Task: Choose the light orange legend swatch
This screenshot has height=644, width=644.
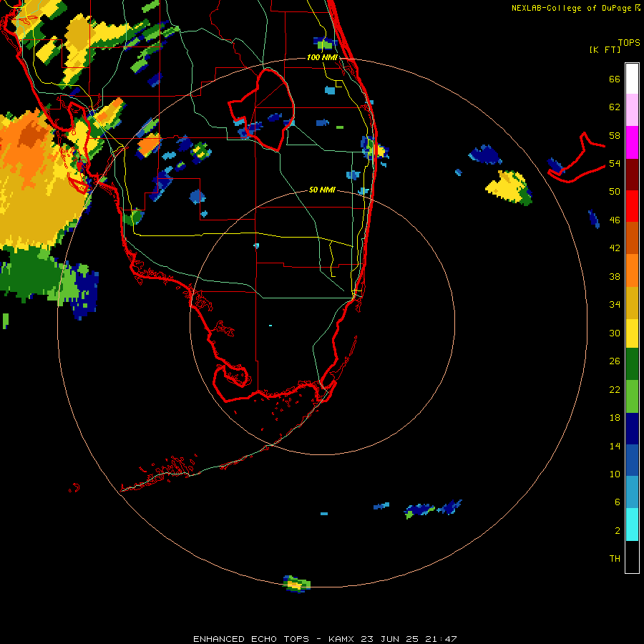Action: pyautogui.click(x=632, y=270)
